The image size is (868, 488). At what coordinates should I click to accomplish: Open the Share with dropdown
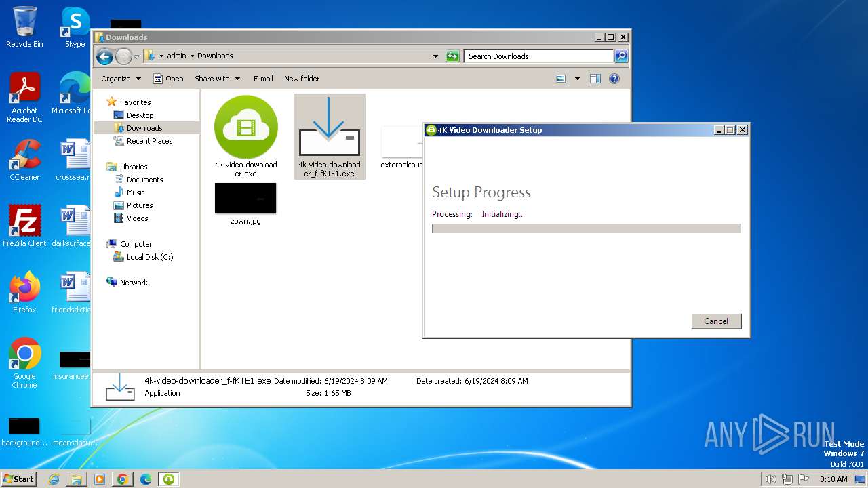coord(217,79)
